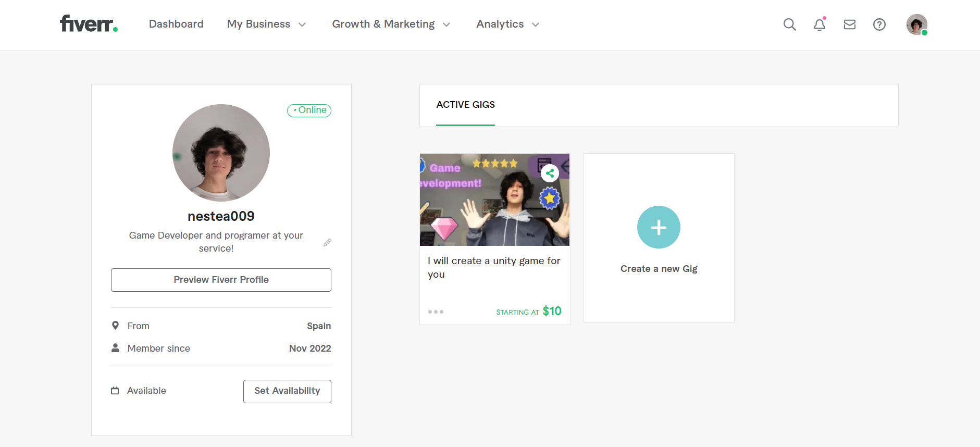Go to the Dashboard menu item
This screenshot has width=980, height=447.
pyautogui.click(x=176, y=24)
